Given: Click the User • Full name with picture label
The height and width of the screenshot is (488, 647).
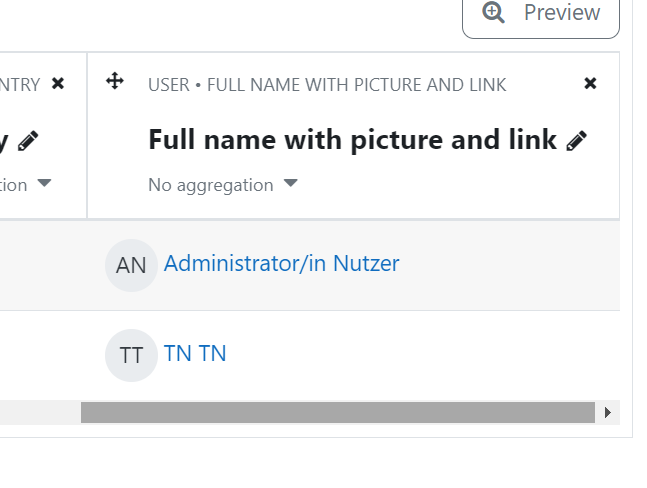Looking at the screenshot, I should coord(327,85).
